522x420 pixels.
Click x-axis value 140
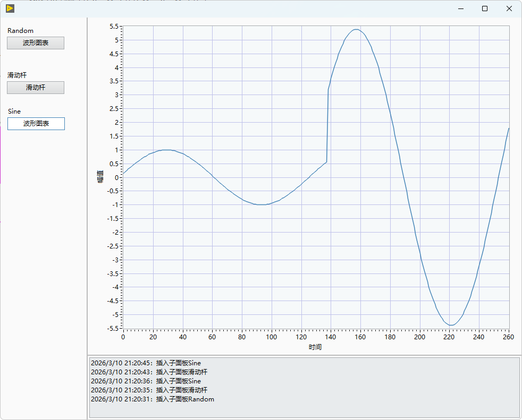[330, 337]
